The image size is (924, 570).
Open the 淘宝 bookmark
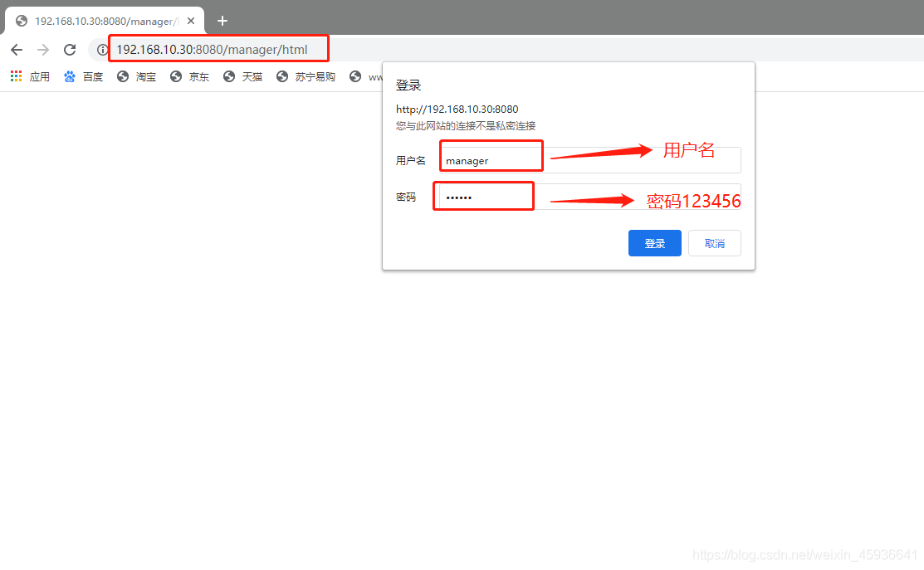tap(137, 76)
